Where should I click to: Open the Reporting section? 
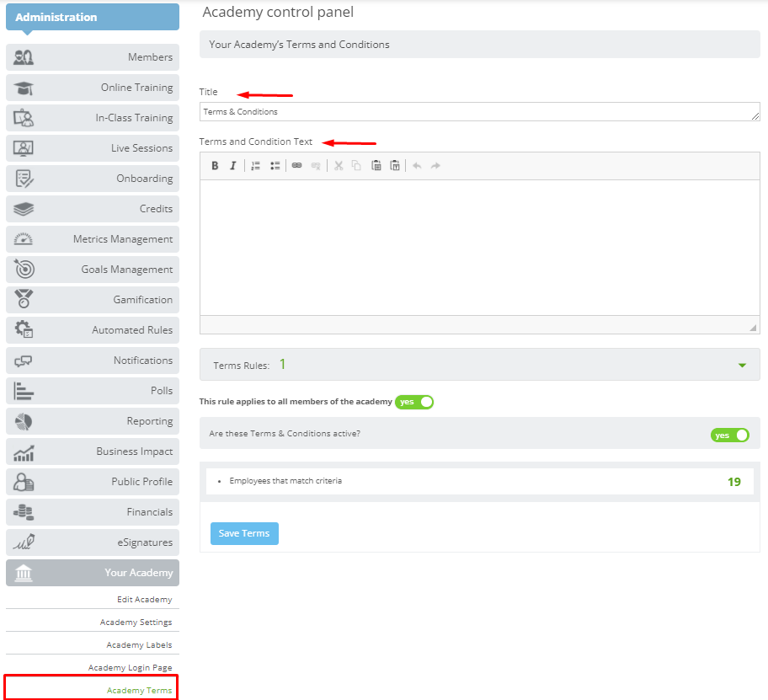coord(93,421)
